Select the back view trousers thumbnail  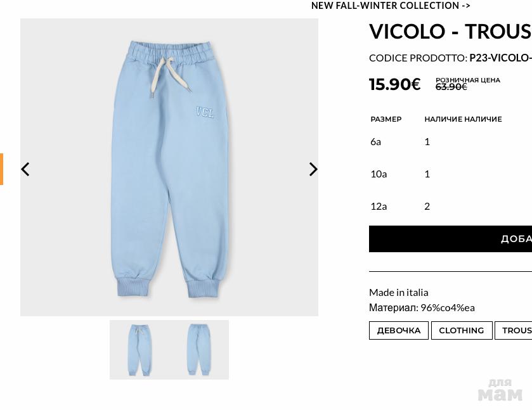click(x=199, y=350)
